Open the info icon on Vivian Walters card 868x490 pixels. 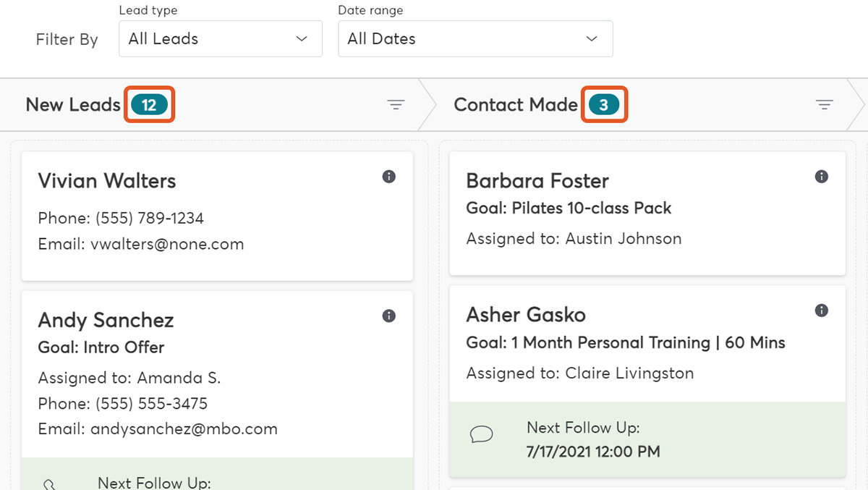pos(389,177)
